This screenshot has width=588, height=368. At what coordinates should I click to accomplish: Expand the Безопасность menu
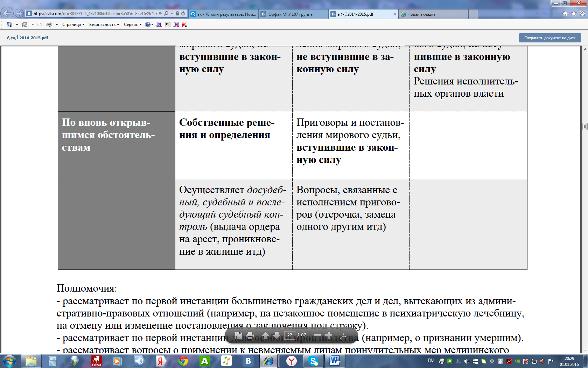click(104, 25)
